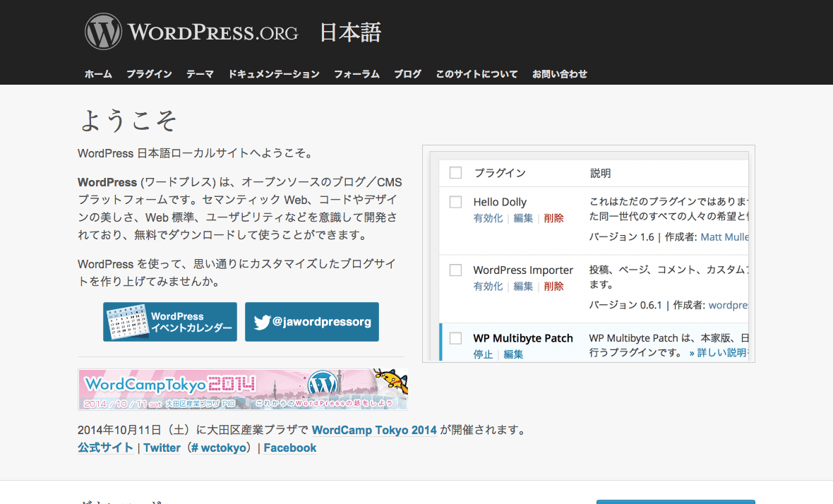Open the WordCamp Tokyo 2014 banner
The image size is (833, 504).
coord(243,389)
